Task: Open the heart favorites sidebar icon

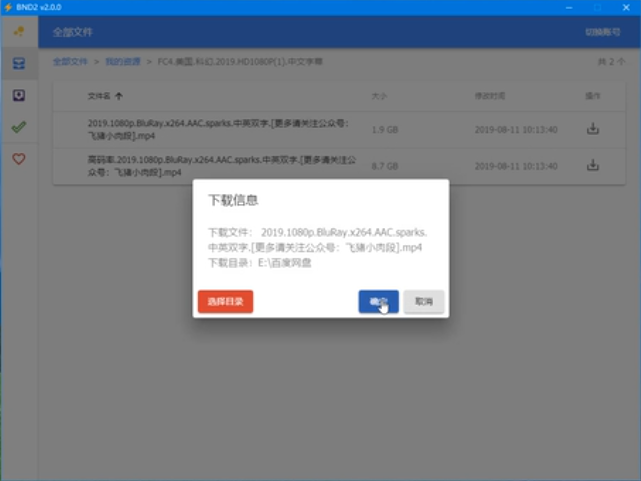Action: coord(19,159)
